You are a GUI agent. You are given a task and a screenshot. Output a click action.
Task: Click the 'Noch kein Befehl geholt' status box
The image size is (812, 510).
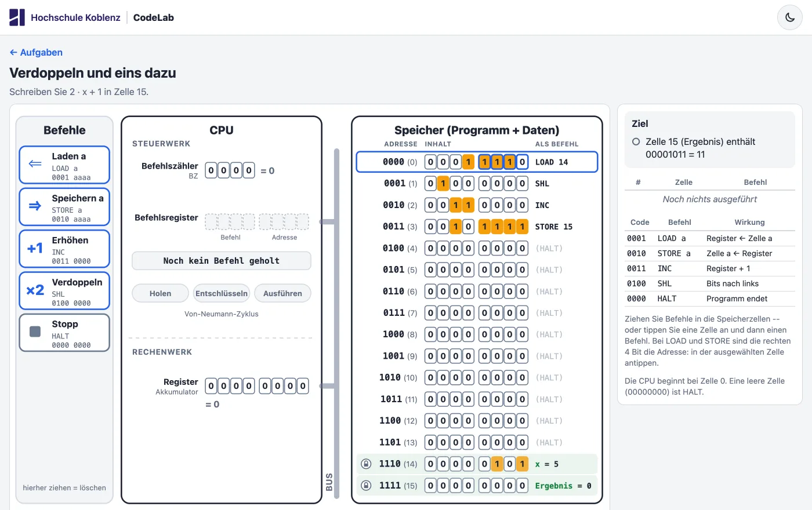pyautogui.click(x=222, y=261)
